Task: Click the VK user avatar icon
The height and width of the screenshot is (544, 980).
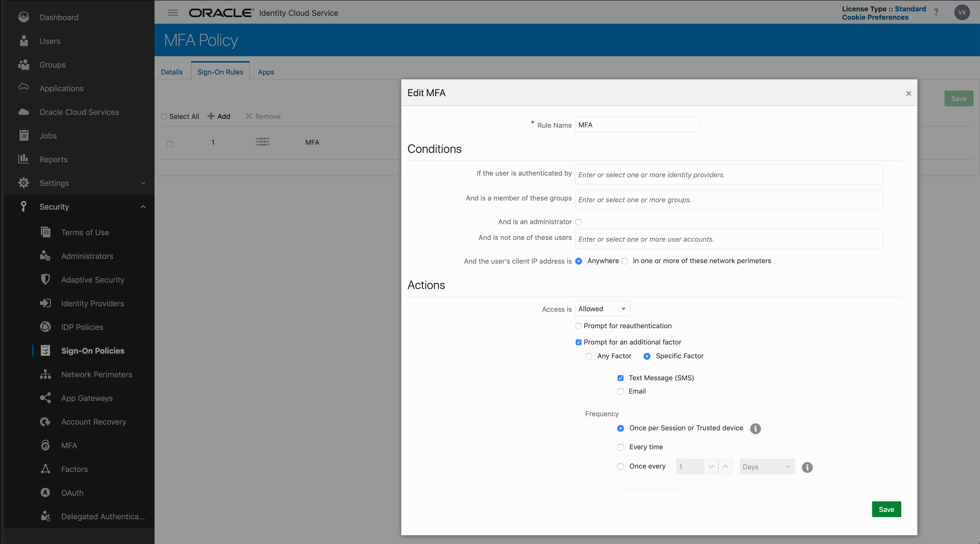Action: tap(962, 13)
